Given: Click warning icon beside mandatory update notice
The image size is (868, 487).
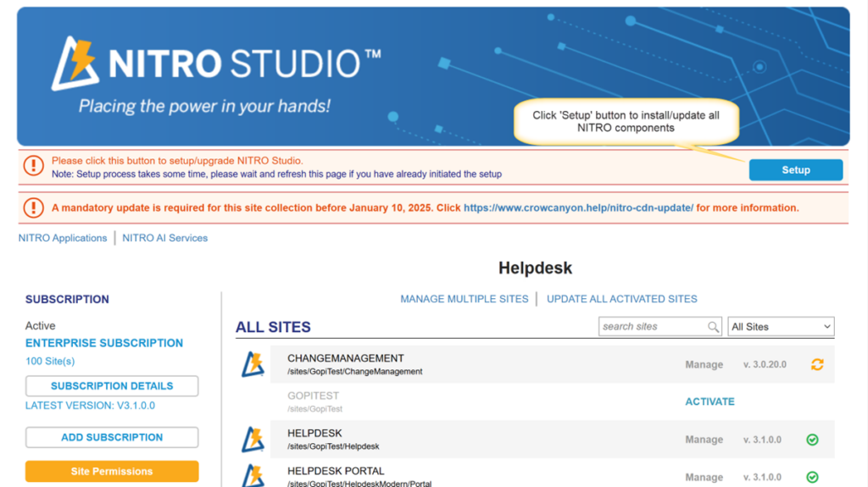Looking at the screenshot, I should coord(34,208).
